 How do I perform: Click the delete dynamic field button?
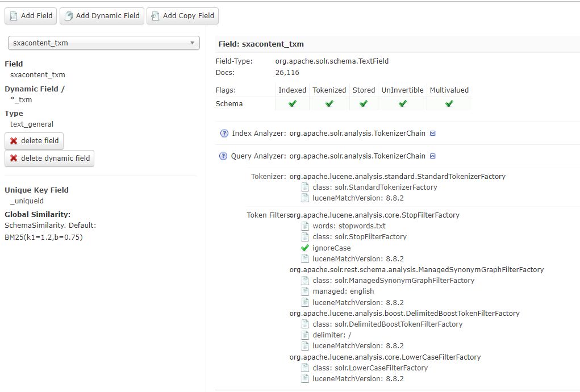click(49, 159)
